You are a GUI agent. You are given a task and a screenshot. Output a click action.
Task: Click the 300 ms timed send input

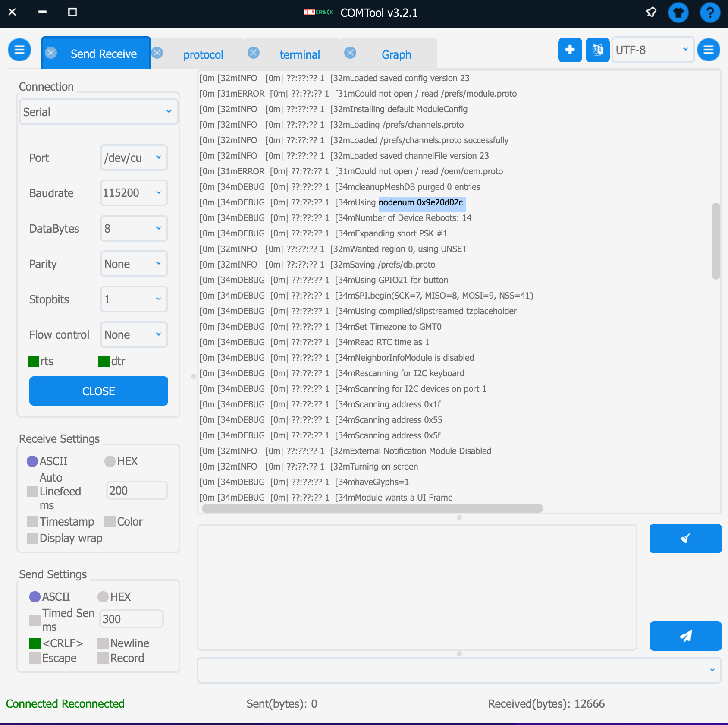[x=132, y=619]
